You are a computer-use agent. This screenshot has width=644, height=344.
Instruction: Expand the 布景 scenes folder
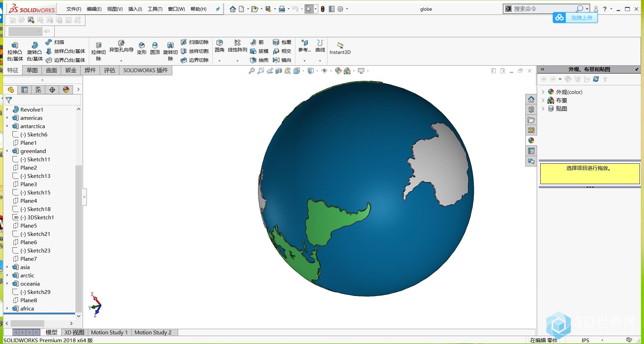[x=543, y=100]
